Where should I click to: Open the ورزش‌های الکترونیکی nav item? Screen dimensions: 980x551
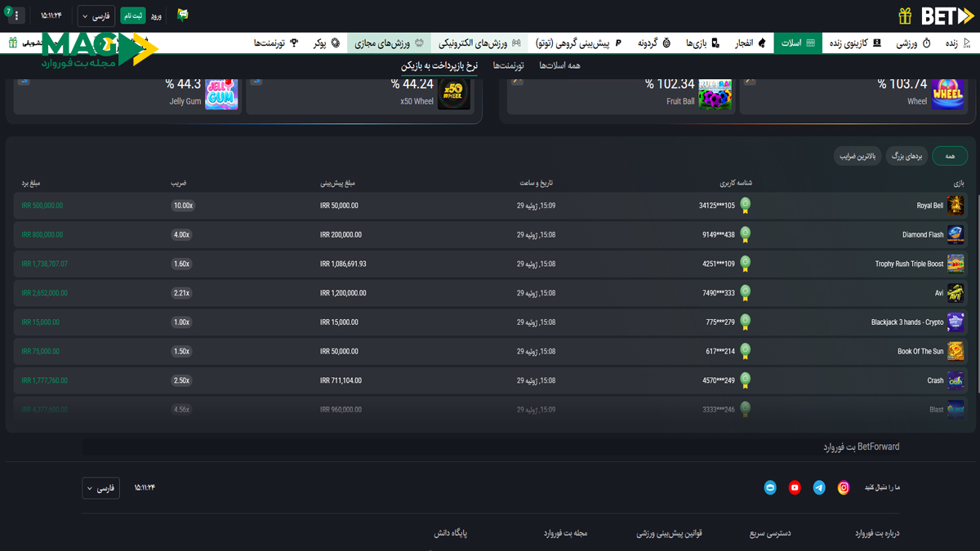[x=480, y=42]
